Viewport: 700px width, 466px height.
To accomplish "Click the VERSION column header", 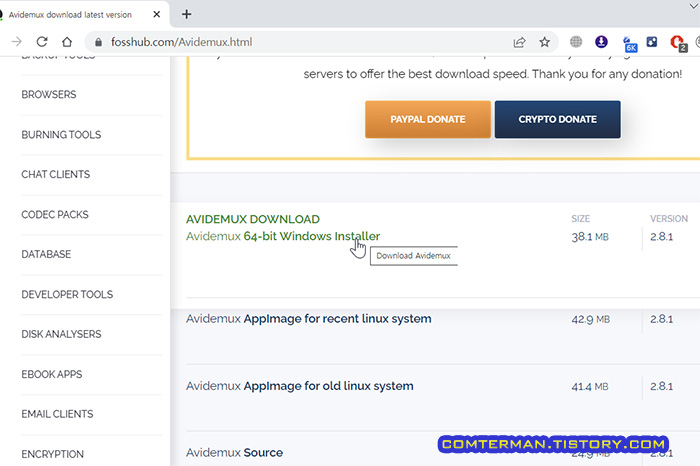I will [x=669, y=219].
